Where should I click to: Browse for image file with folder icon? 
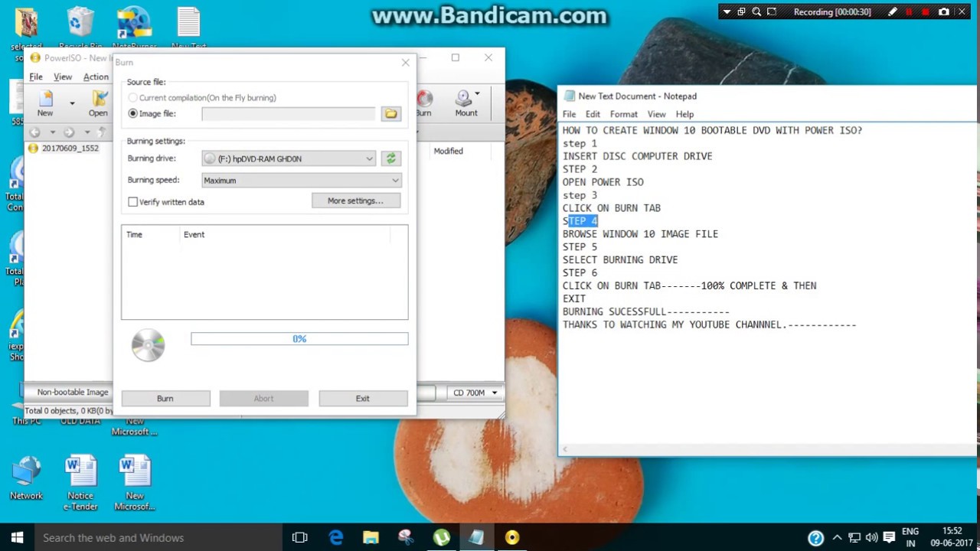pyautogui.click(x=391, y=114)
